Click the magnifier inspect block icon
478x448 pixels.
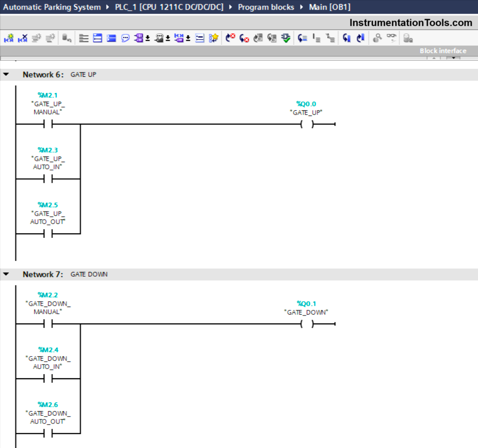tap(377, 38)
